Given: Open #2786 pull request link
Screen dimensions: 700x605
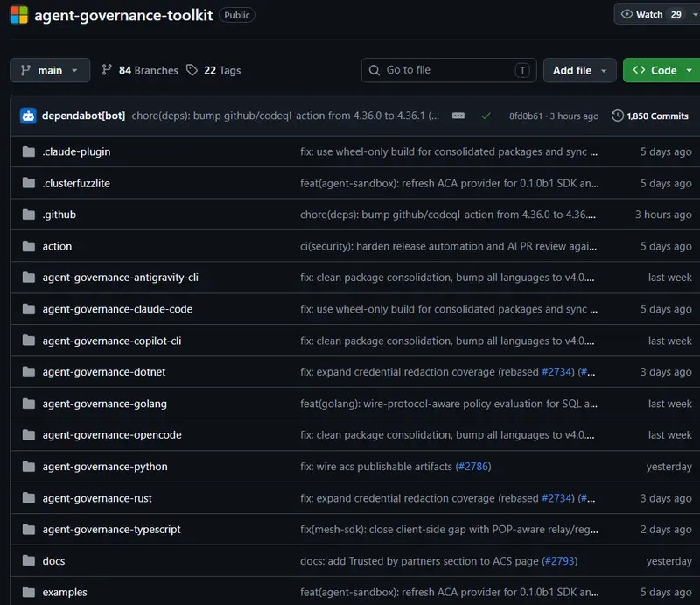Looking at the screenshot, I should pos(473,467).
